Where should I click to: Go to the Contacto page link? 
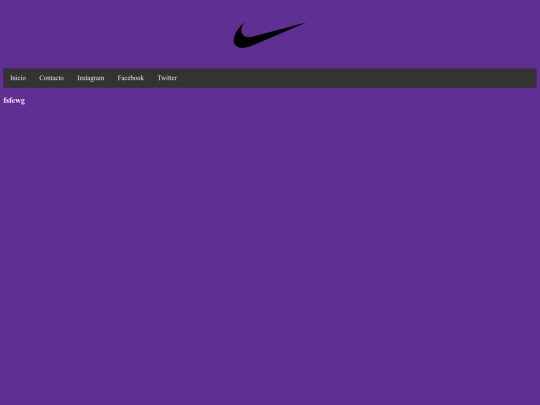(51, 78)
